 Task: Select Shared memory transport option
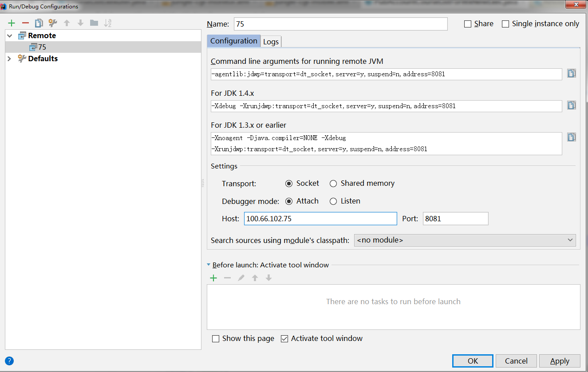pyautogui.click(x=333, y=184)
